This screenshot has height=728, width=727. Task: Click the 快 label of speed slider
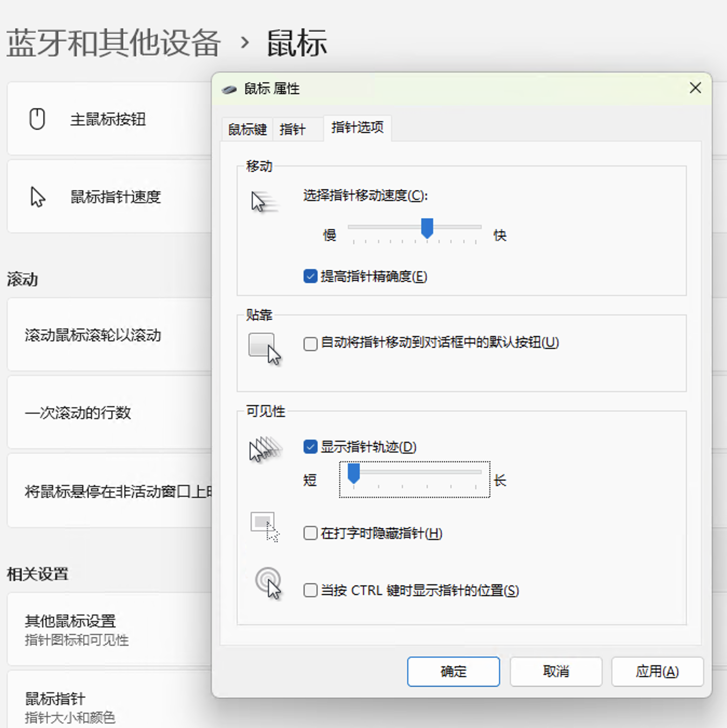click(500, 235)
